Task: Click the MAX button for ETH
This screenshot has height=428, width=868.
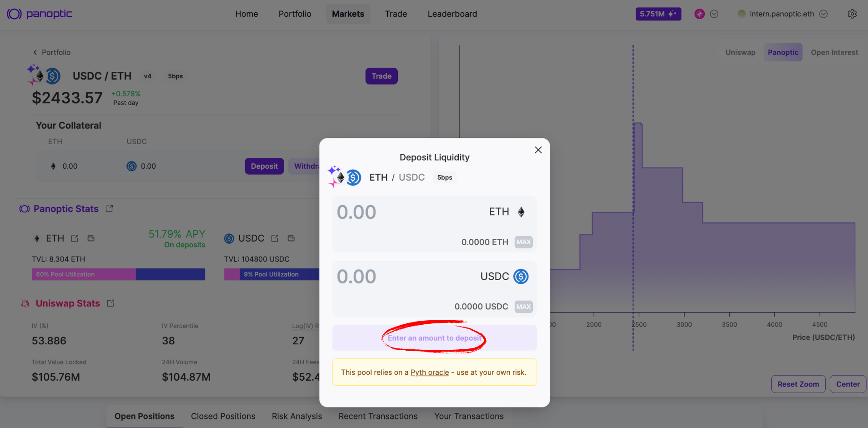Action: pos(523,242)
